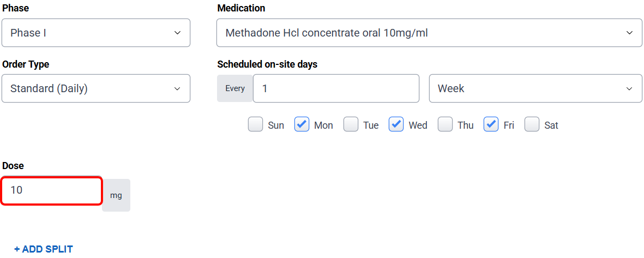This screenshot has height=258, width=644.
Task: Click the Medication dropdown chevron arrow
Action: [630, 33]
